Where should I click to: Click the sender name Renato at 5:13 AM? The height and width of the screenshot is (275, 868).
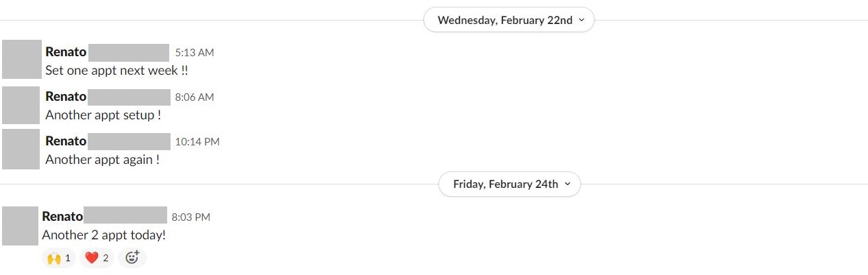(x=66, y=51)
